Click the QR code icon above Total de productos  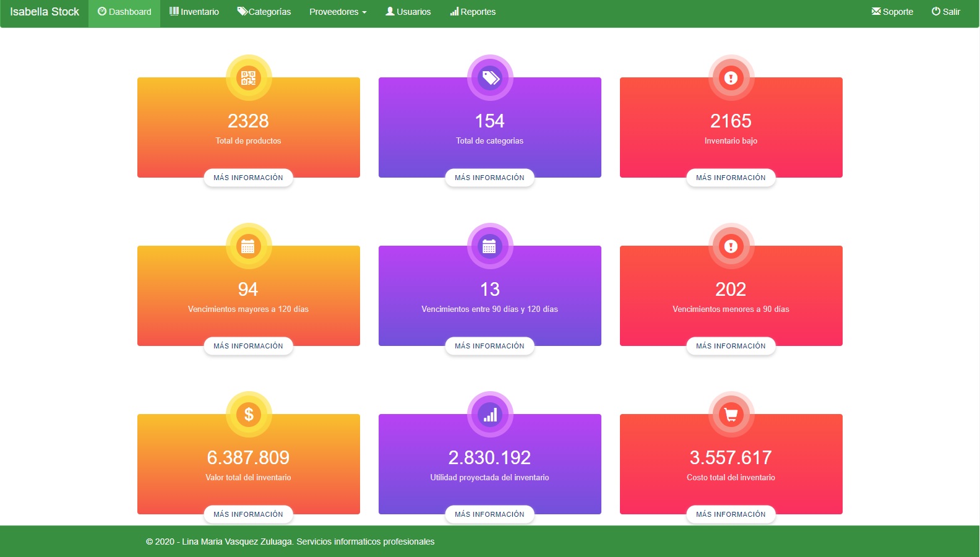point(248,78)
